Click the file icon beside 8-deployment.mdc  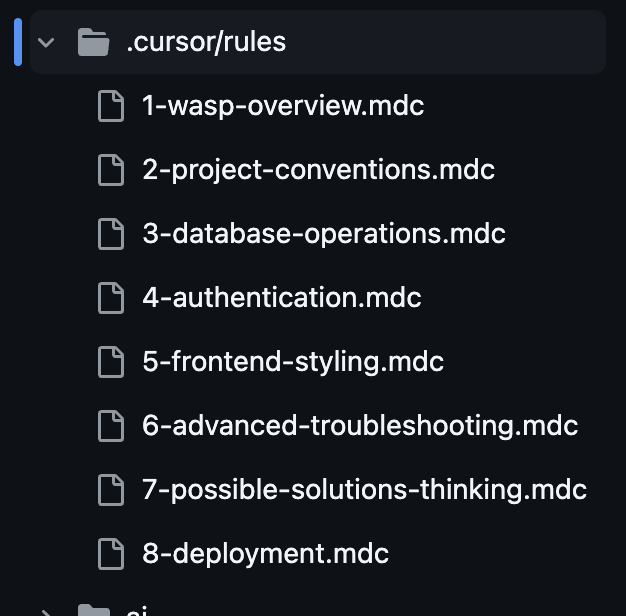(111, 554)
